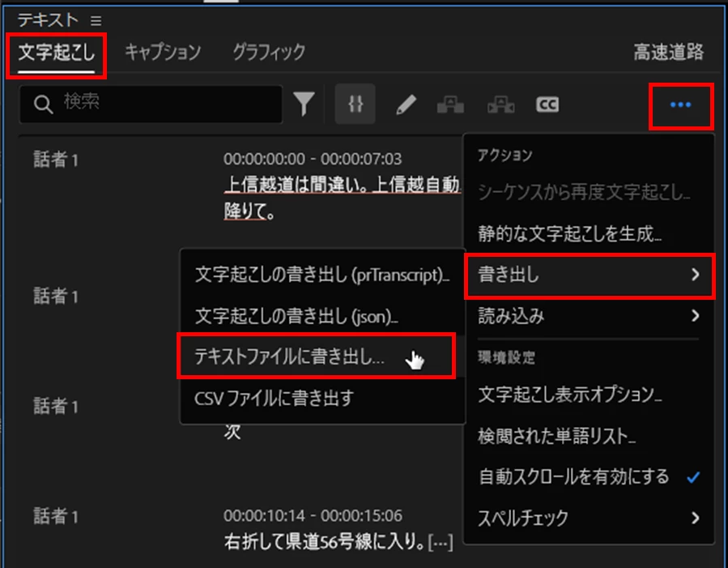This screenshot has height=568, width=728.
Task: Select シーケンスから再度文字起こし menu item
Action: tap(589, 192)
